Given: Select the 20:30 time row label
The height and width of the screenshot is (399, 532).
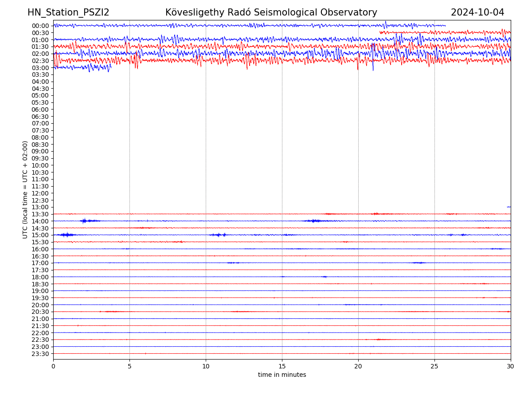Looking at the screenshot, I should (40, 312).
